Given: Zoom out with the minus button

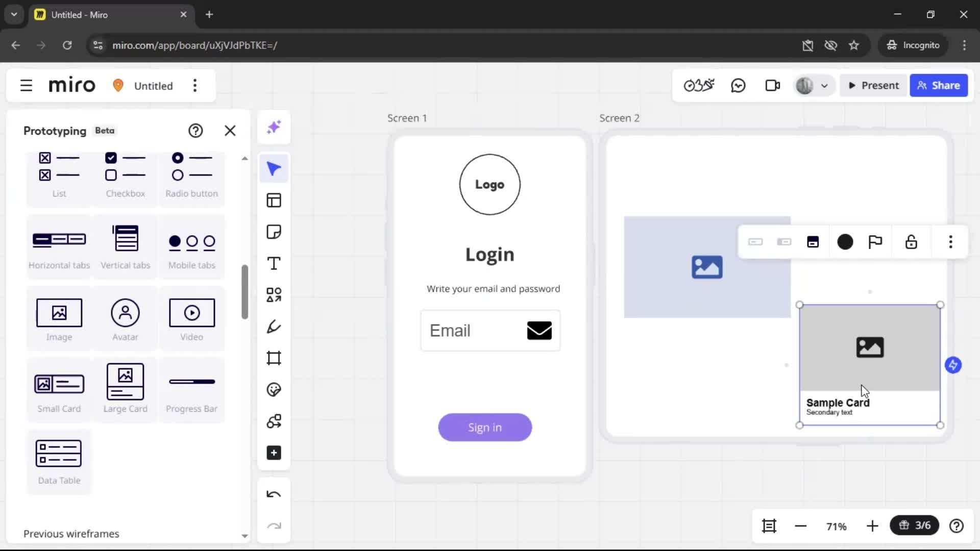Looking at the screenshot, I should point(801,526).
